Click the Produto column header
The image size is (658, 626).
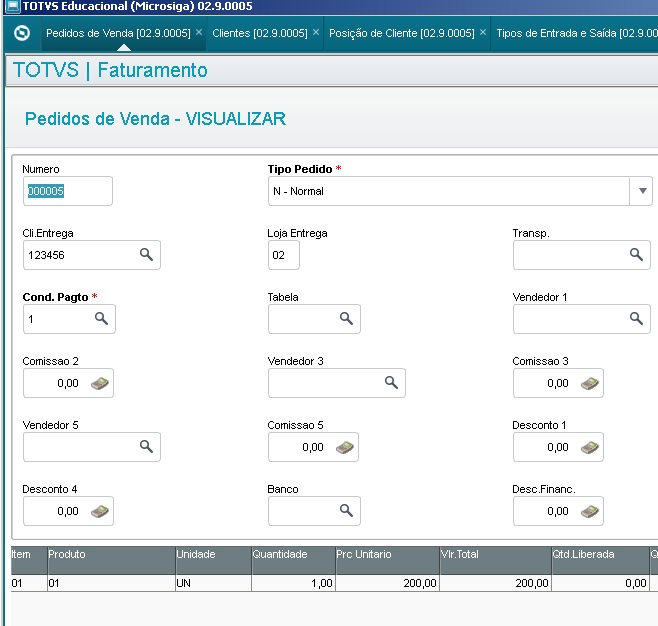tap(111, 560)
